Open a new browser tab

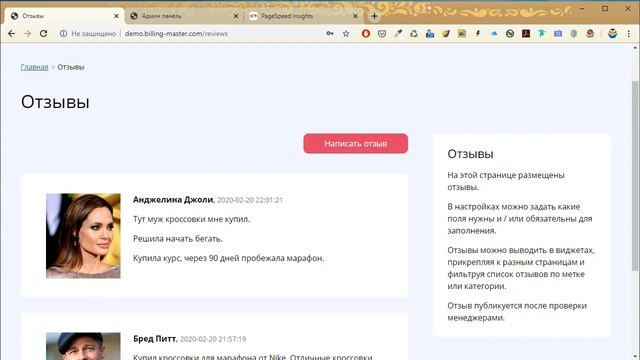point(374,16)
